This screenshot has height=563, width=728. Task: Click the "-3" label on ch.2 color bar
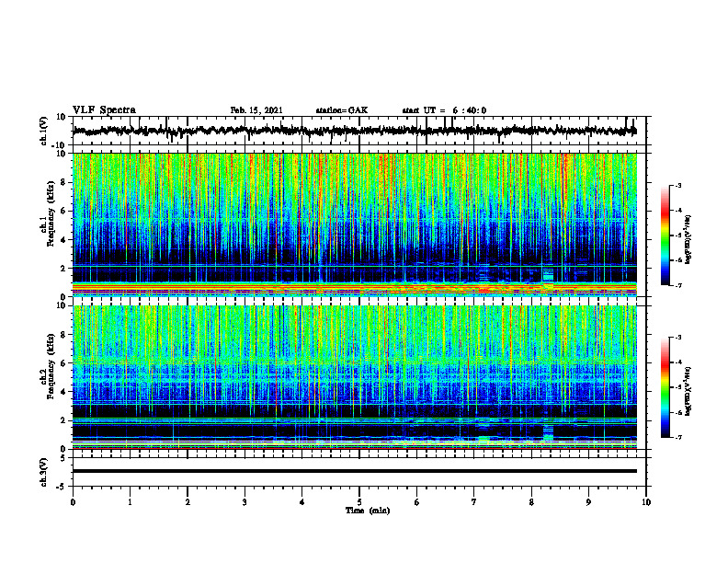(677, 338)
